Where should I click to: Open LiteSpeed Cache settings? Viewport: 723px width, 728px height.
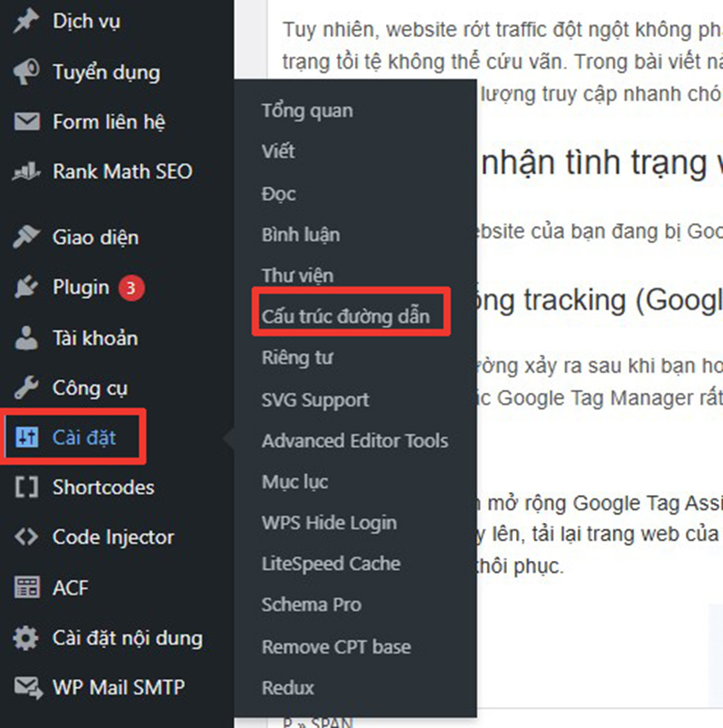tap(331, 564)
